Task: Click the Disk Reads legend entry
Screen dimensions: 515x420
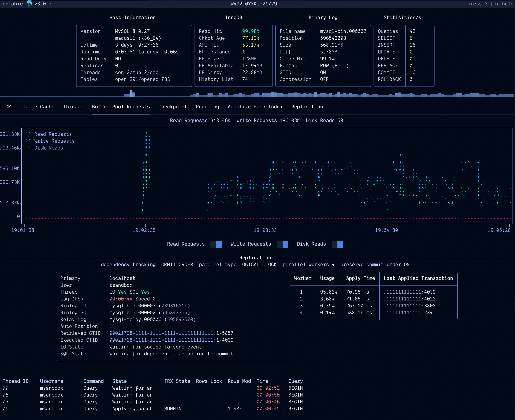Action: coord(49,148)
